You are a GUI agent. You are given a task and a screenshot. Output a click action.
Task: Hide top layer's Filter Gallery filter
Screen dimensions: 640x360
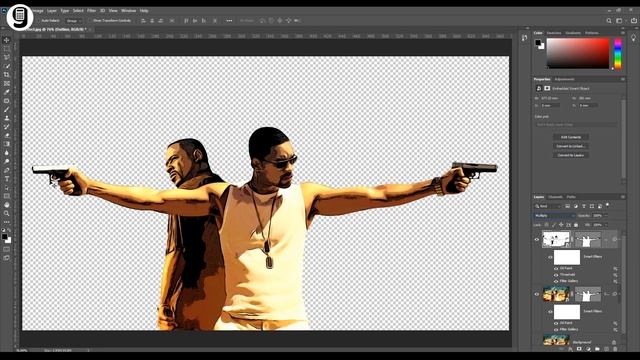point(556,281)
